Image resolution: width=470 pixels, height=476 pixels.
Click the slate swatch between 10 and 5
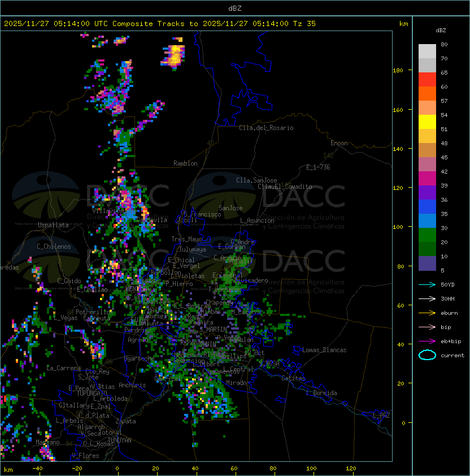427,263
